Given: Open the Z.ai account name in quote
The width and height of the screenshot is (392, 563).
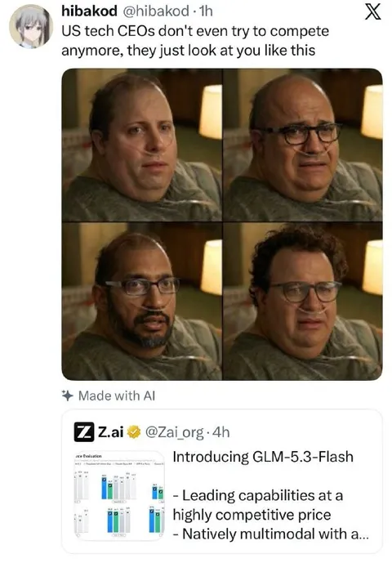Looking at the screenshot, I should coord(111,432).
